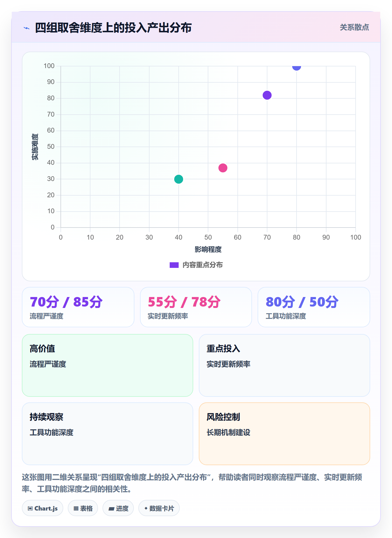Screen dimensions: 392x538
Task: Click the purple legend swatch for 内容重点分布
Action: point(174,265)
